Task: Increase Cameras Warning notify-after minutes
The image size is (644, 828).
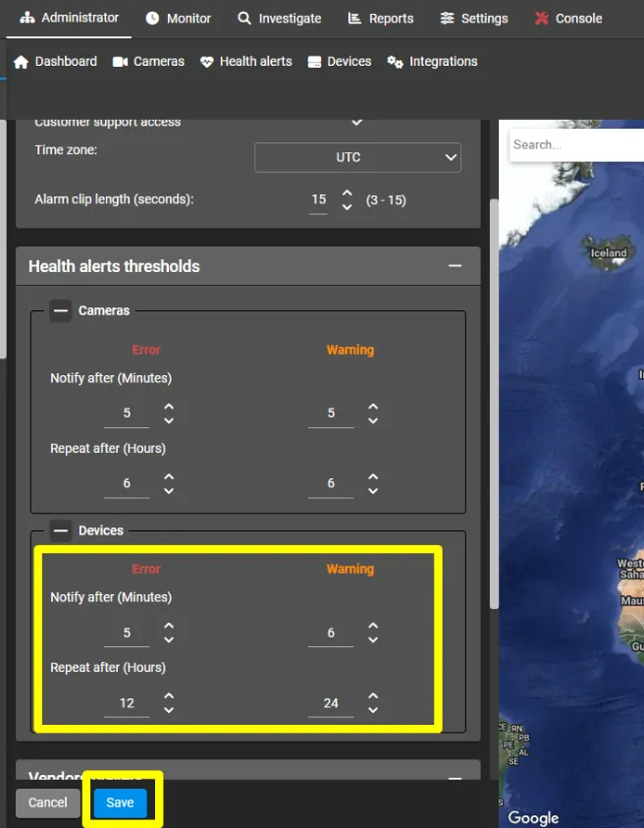Action: (373, 407)
